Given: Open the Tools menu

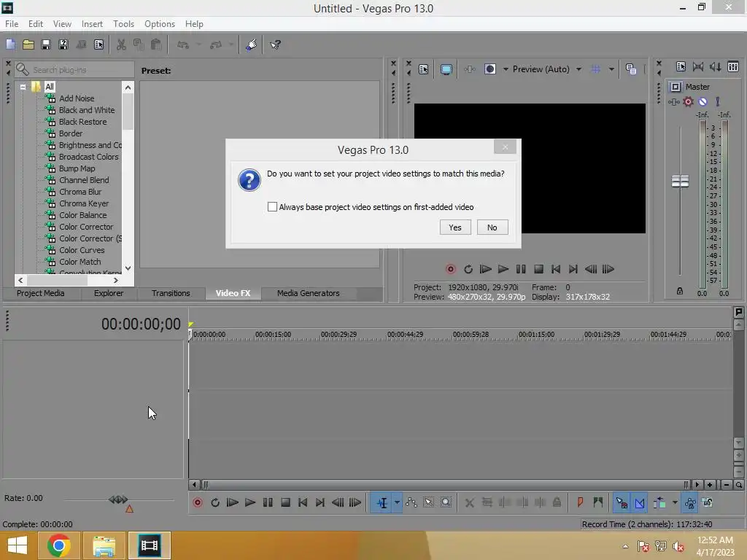Looking at the screenshot, I should (x=123, y=24).
